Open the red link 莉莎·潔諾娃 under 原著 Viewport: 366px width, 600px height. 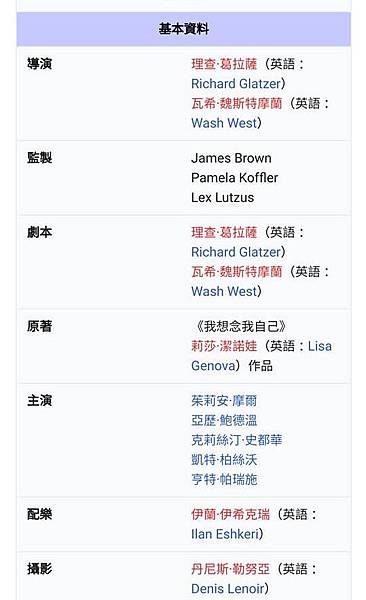coord(224,346)
